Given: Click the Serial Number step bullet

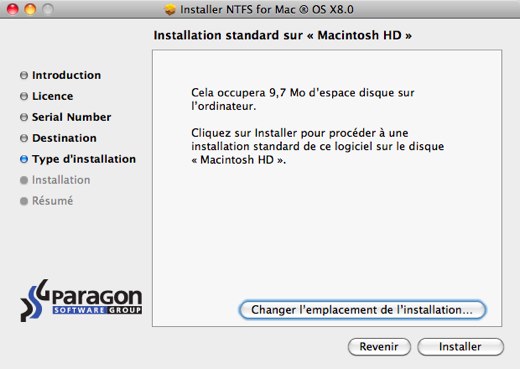Looking at the screenshot, I should point(24,117).
